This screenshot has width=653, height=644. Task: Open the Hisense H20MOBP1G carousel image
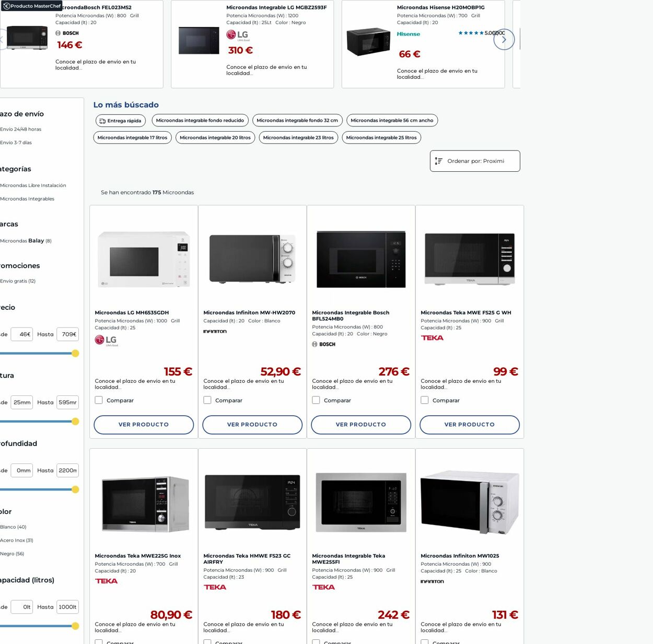point(368,42)
